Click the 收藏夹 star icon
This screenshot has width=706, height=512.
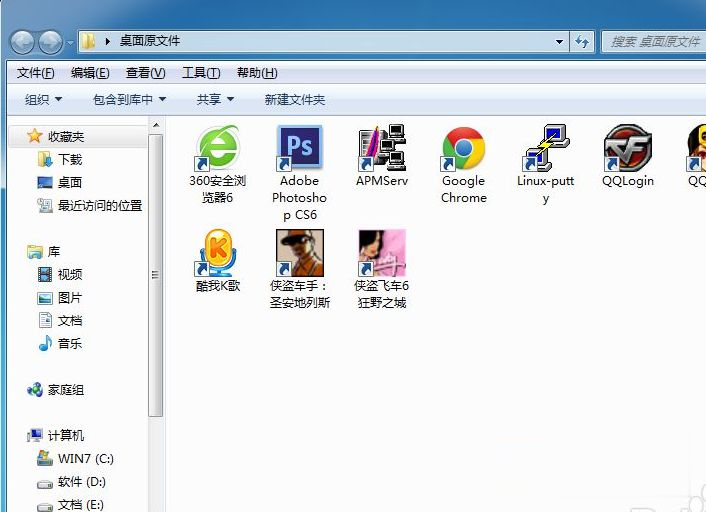tap(34, 136)
